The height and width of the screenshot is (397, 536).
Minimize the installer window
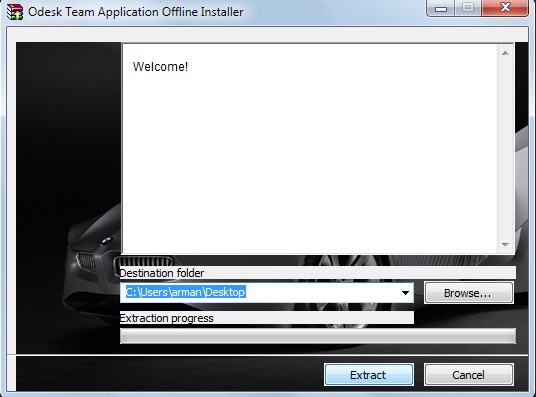coord(441,8)
